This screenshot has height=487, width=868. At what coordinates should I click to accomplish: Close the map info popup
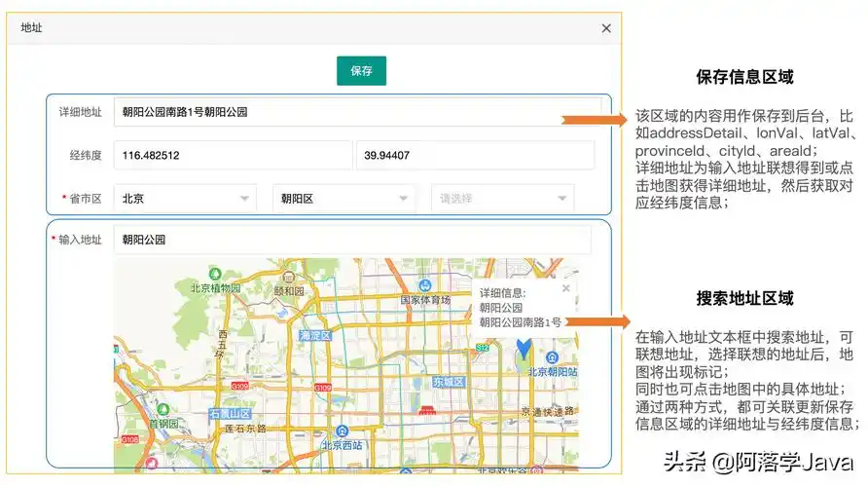[566, 288]
